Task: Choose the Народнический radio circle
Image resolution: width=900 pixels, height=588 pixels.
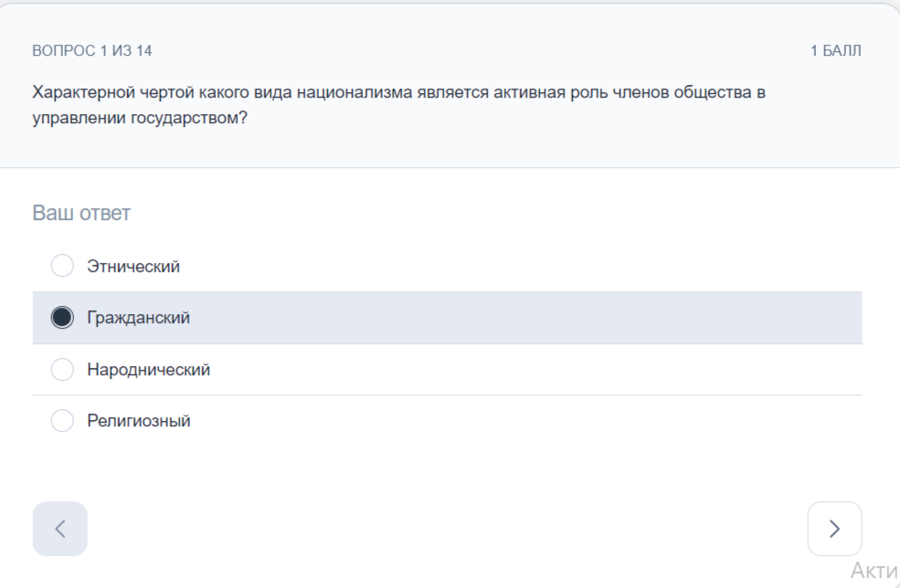Action: pyautogui.click(x=62, y=370)
